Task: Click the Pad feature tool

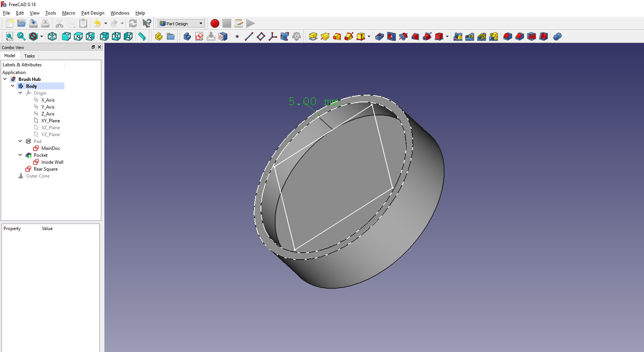Action: coord(313,36)
